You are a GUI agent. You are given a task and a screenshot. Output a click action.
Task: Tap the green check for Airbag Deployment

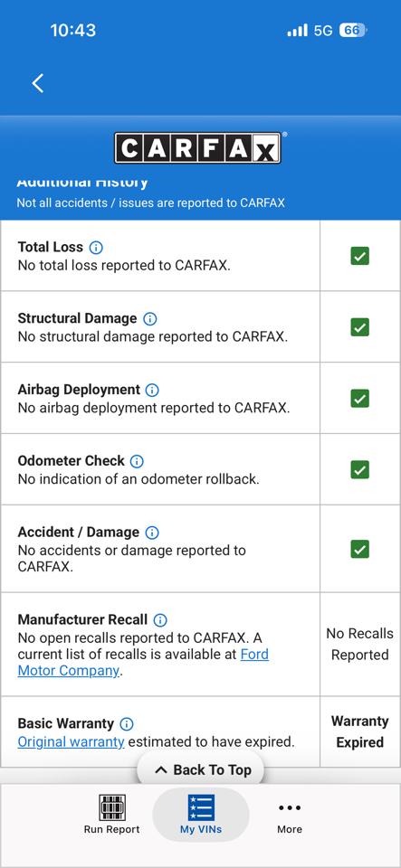(360, 399)
